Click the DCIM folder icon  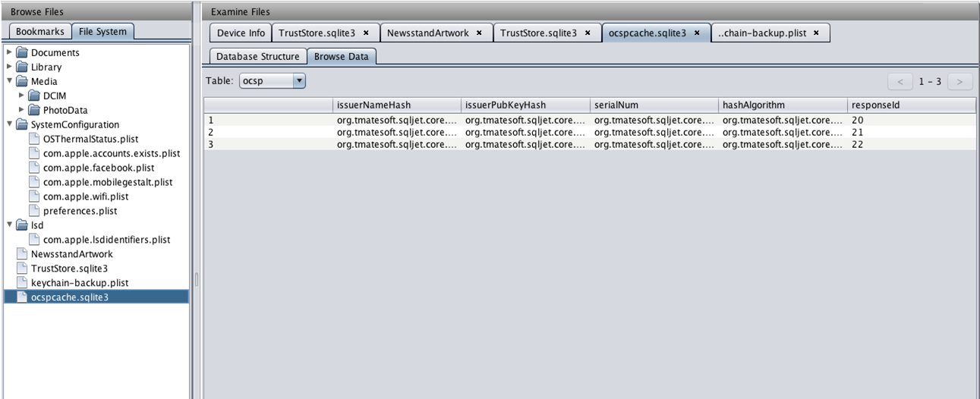[x=34, y=96]
